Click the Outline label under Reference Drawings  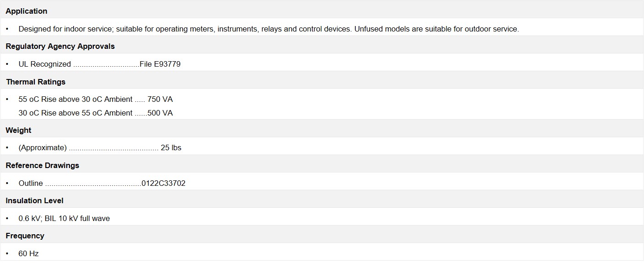[31, 183]
